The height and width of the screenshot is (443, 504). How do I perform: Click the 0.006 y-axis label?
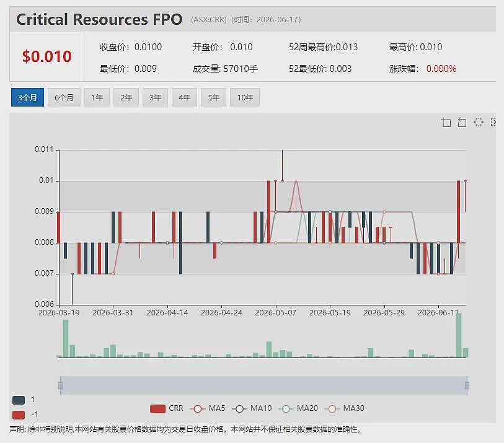pyautogui.click(x=44, y=304)
